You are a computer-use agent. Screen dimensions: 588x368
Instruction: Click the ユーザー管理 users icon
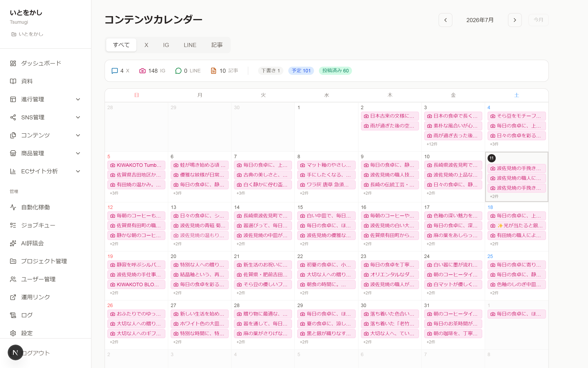point(13,279)
